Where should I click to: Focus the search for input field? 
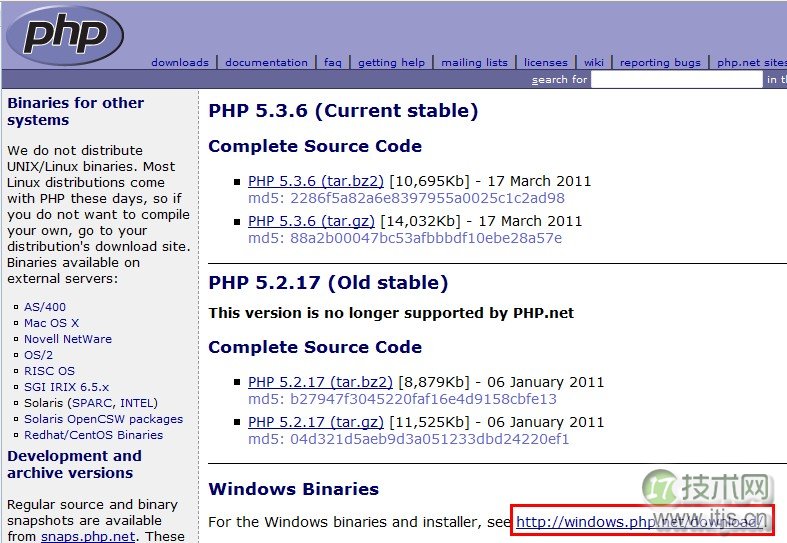tap(677, 79)
